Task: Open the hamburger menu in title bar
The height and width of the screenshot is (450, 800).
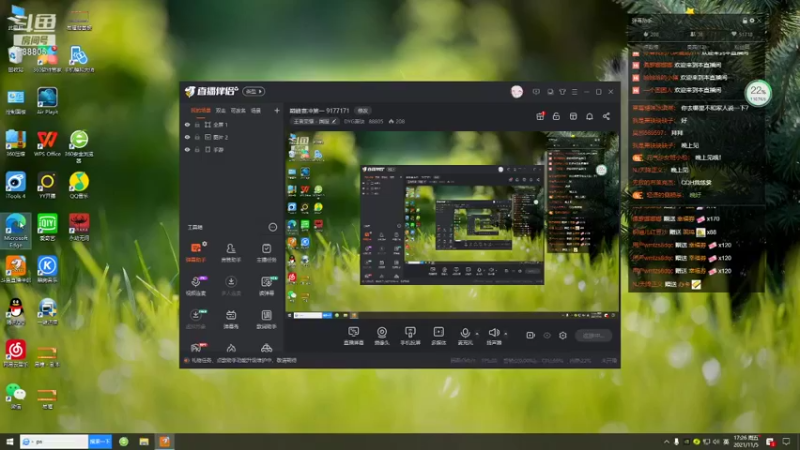Action: click(574, 92)
